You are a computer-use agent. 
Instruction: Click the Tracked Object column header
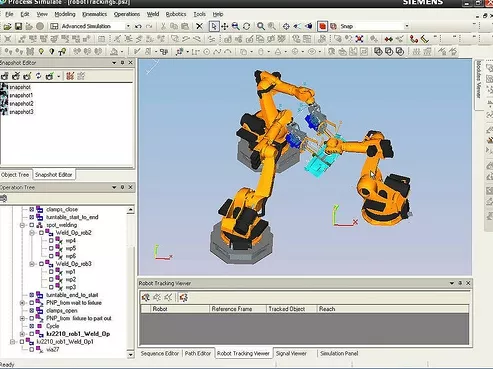point(291,309)
